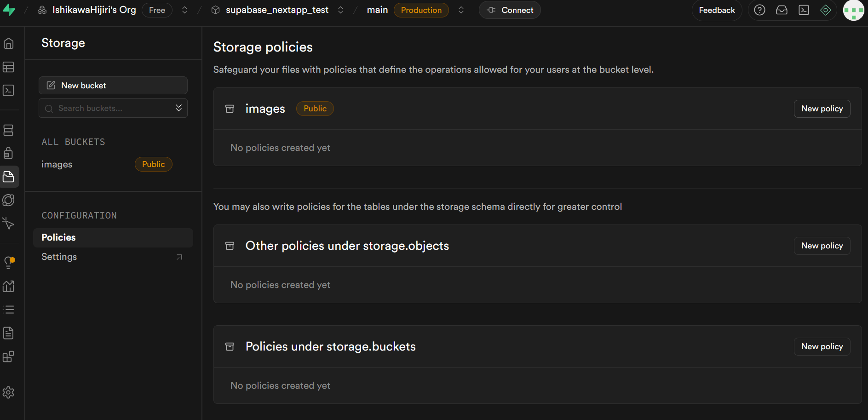Viewport: 868px width, 420px height.
Task: Open Project Settings gear icon
Action: [8, 392]
